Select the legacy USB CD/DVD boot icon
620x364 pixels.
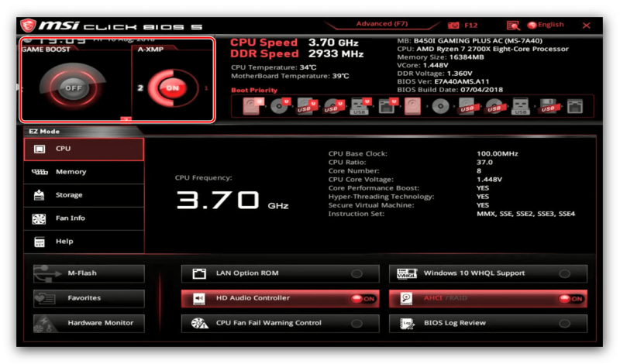(494, 106)
